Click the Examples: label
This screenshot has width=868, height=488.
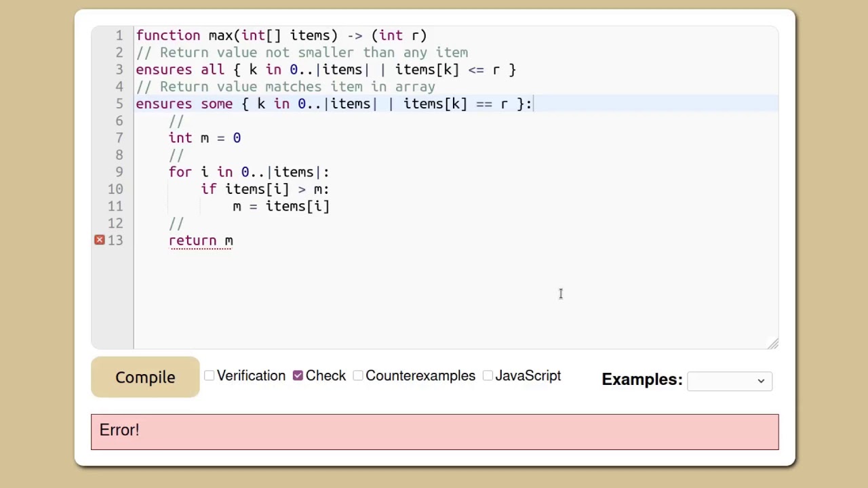(x=642, y=380)
